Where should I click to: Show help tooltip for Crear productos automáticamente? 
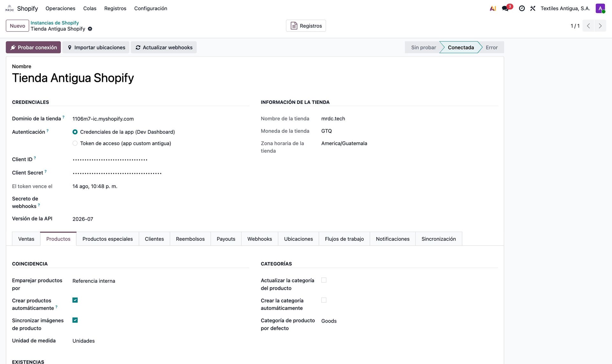coord(56,307)
